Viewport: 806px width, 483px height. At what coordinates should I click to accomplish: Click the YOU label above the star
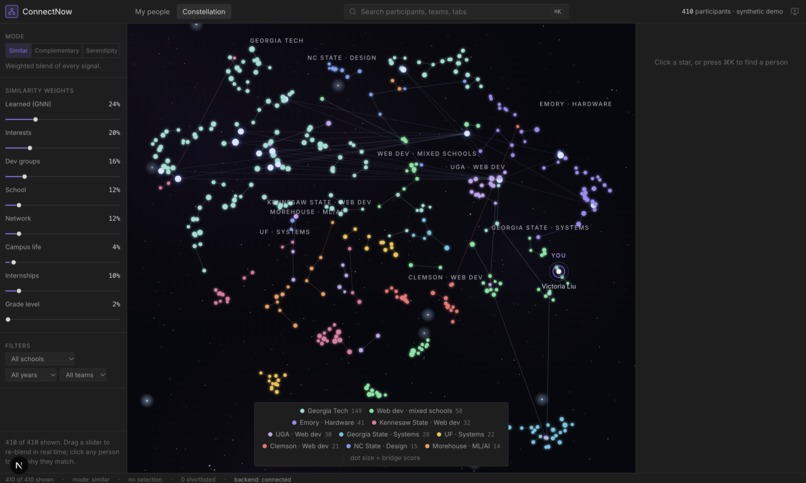pos(558,255)
